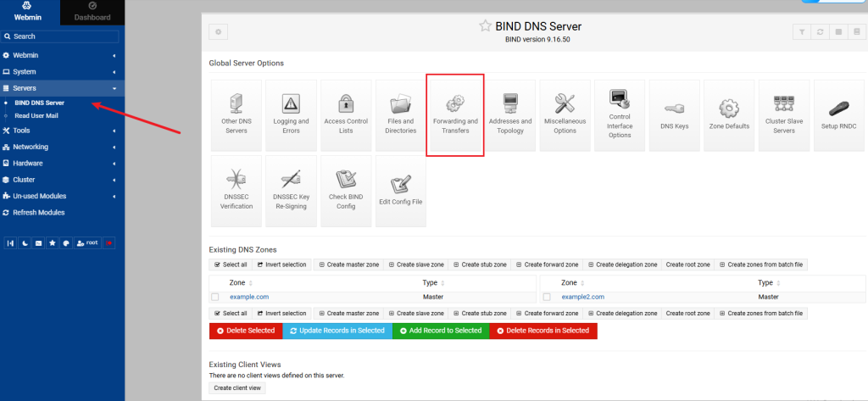Image resolution: width=868 pixels, height=401 pixels.
Task: Open Addresses and Topology settings
Action: coord(509,115)
